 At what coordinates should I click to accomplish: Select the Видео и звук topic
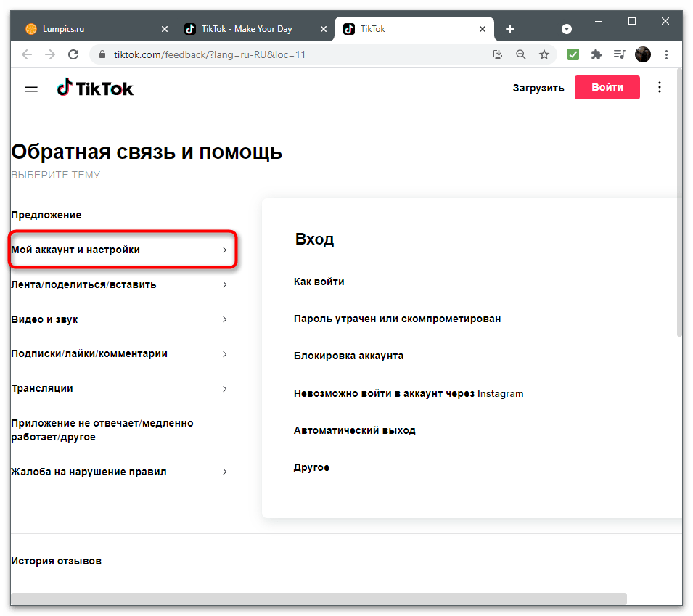44,319
